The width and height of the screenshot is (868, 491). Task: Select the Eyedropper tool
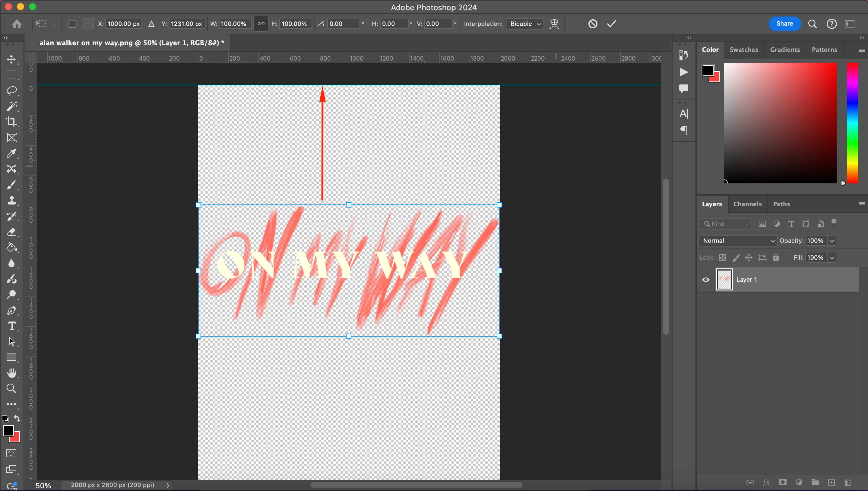(11, 154)
